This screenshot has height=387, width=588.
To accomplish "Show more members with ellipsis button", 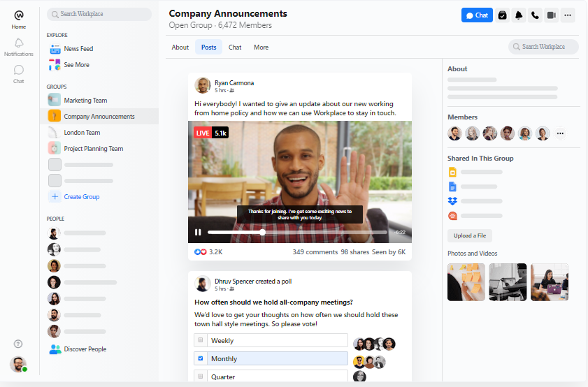I will pos(560,133).
